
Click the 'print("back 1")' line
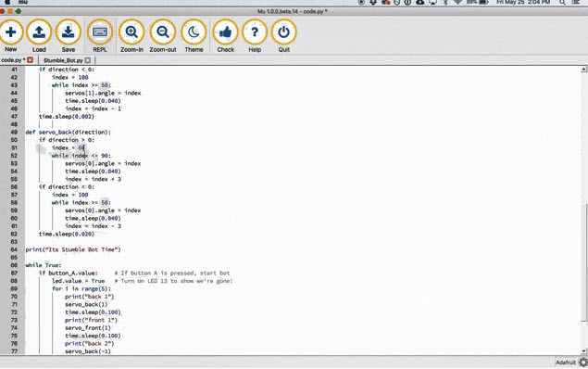(x=89, y=297)
